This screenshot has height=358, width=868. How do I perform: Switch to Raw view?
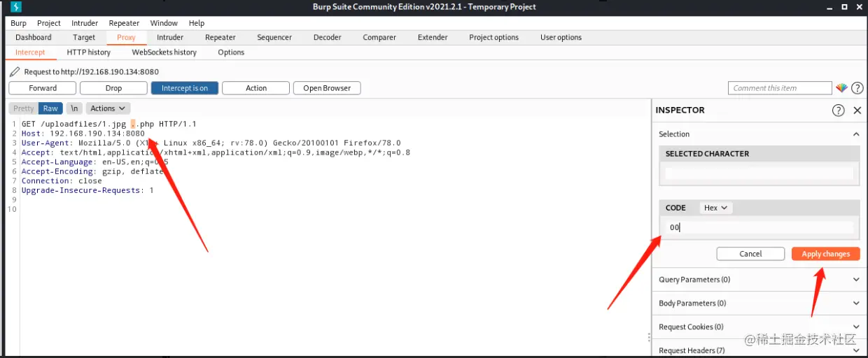[50, 108]
